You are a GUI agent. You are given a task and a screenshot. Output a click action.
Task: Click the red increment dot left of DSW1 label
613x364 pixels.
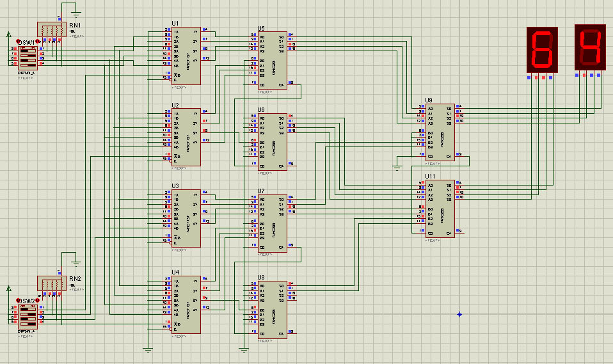tap(18, 42)
